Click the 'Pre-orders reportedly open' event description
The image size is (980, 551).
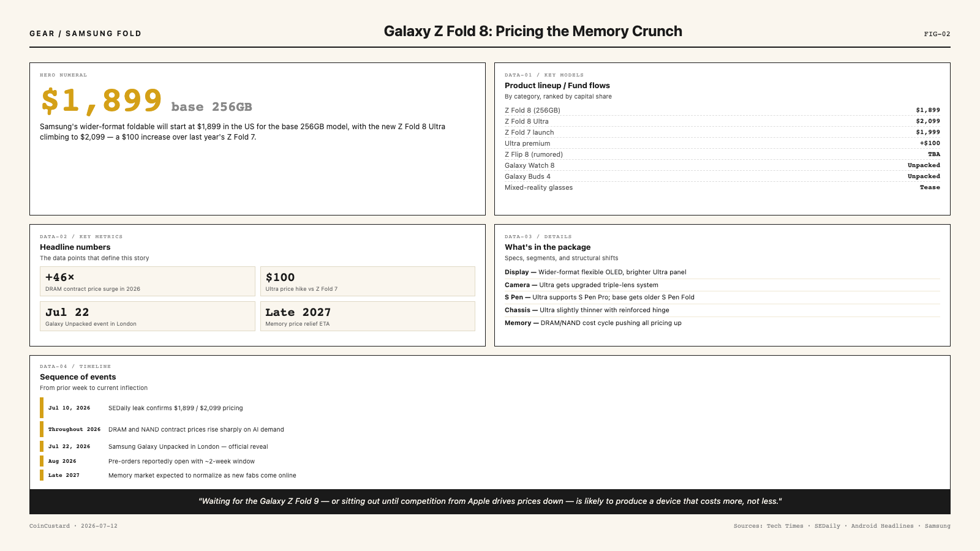click(181, 462)
